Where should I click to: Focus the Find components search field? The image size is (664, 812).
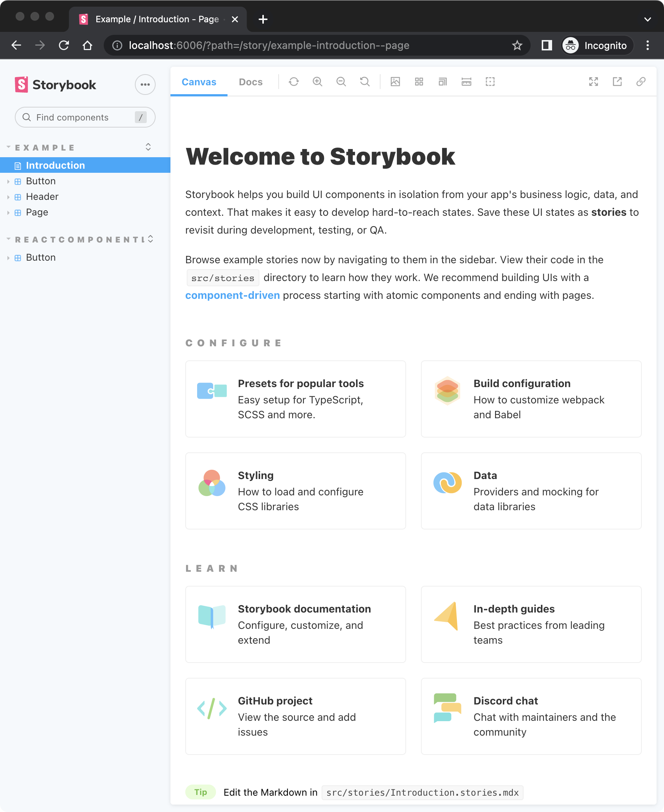coord(85,117)
